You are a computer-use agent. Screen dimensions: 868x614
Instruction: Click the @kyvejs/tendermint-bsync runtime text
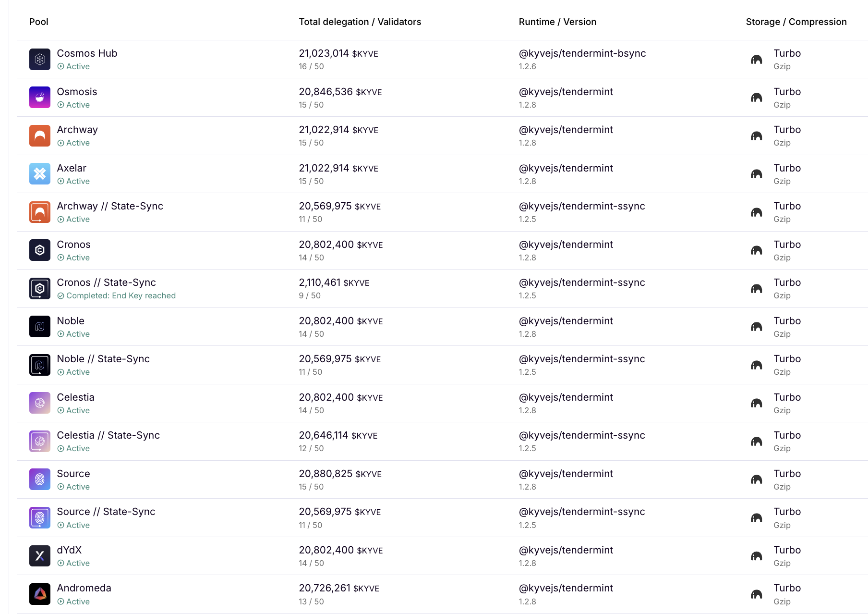point(582,53)
